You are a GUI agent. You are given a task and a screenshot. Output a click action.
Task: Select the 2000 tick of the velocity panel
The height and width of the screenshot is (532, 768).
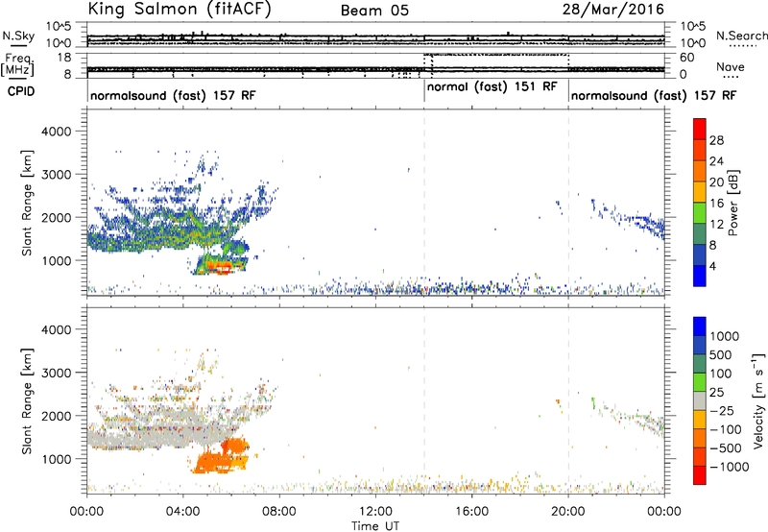point(56,416)
